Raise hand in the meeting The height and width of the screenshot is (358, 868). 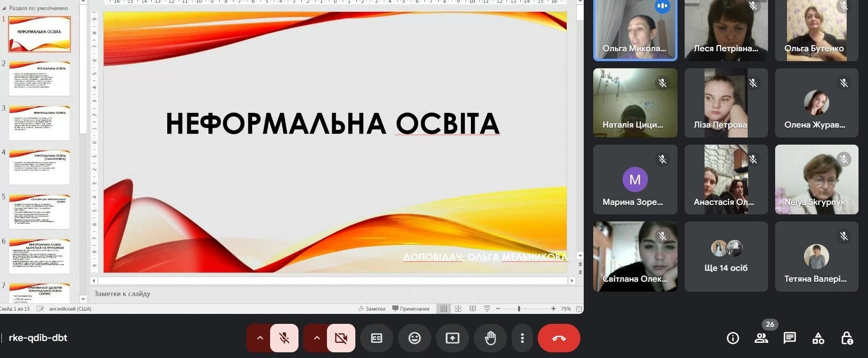490,338
